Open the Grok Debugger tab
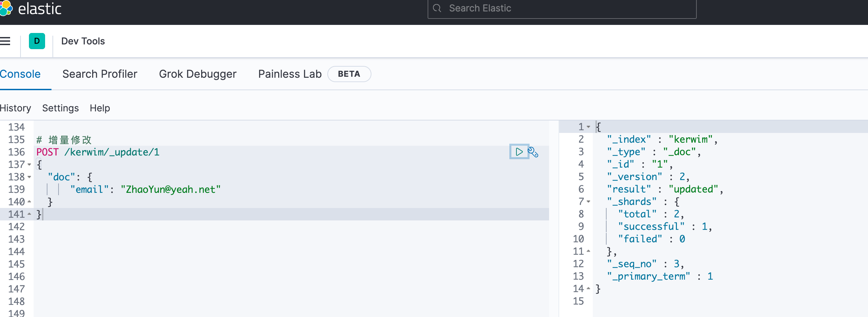Viewport: 868px width, 317px height. coord(198,74)
